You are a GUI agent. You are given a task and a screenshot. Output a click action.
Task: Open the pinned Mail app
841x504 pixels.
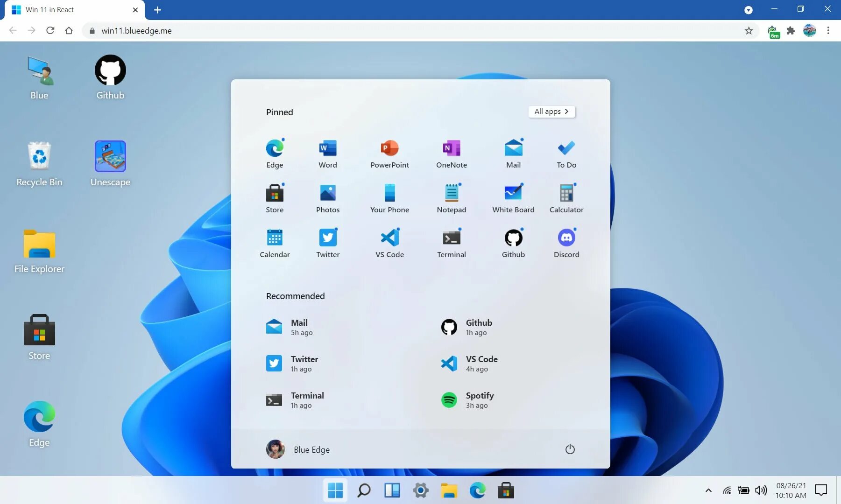coord(513,154)
